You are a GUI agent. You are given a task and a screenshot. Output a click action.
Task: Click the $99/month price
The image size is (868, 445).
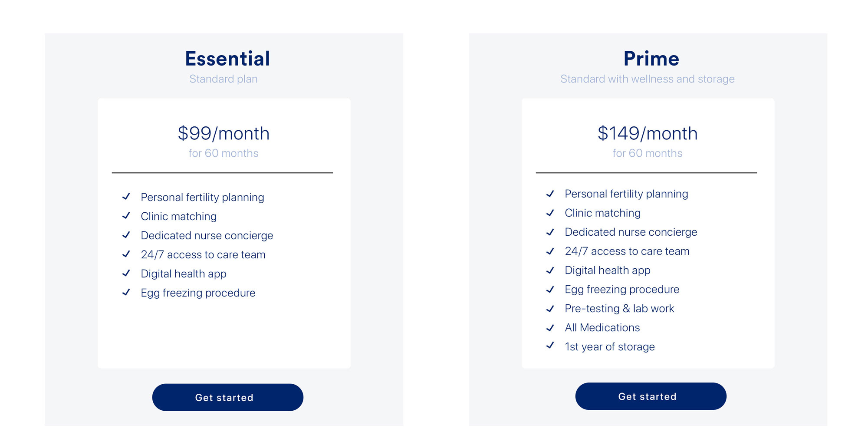[224, 133]
